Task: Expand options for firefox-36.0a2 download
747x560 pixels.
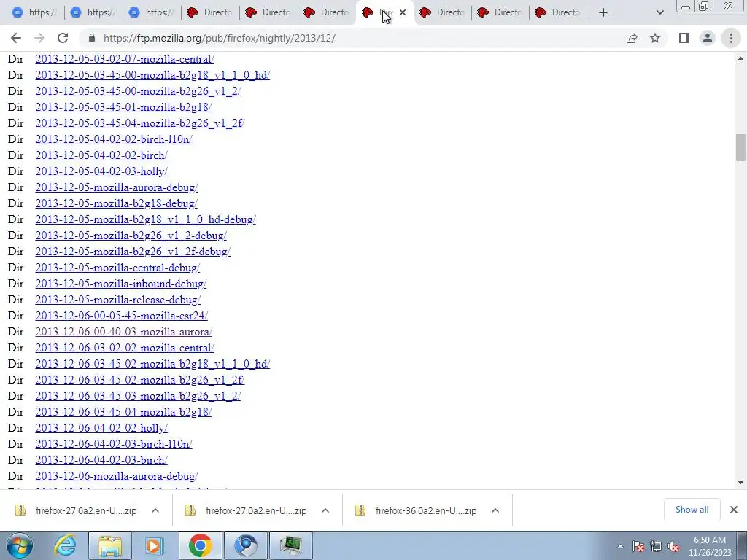Action: pyautogui.click(x=495, y=510)
